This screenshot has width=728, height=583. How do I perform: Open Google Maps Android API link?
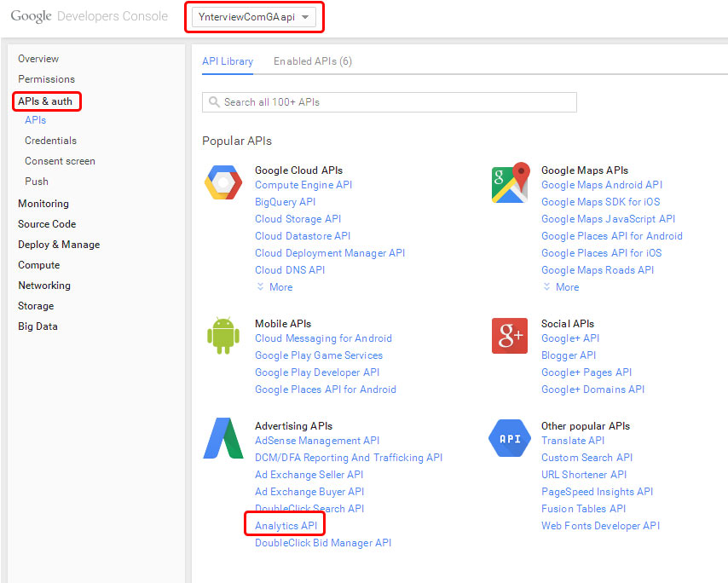[602, 185]
